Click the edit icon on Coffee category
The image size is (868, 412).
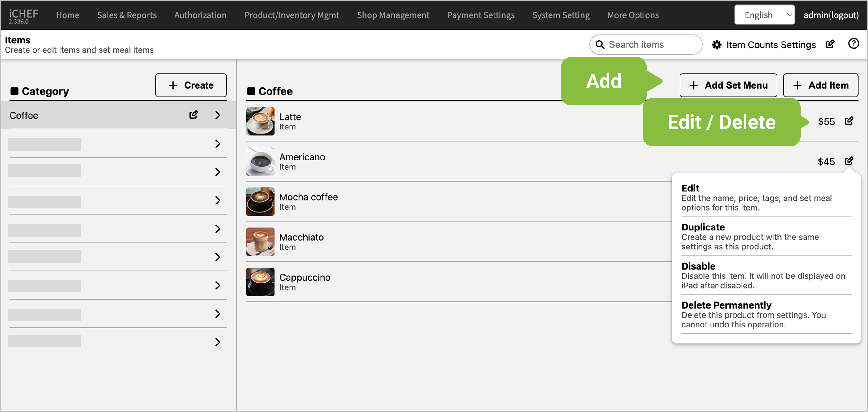[x=193, y=115]
